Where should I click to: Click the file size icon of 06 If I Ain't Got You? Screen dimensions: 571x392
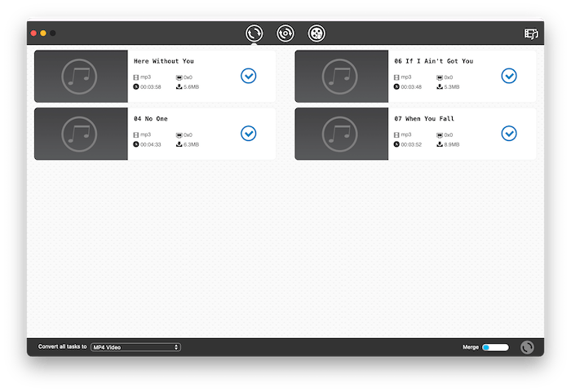click(440, 86)
